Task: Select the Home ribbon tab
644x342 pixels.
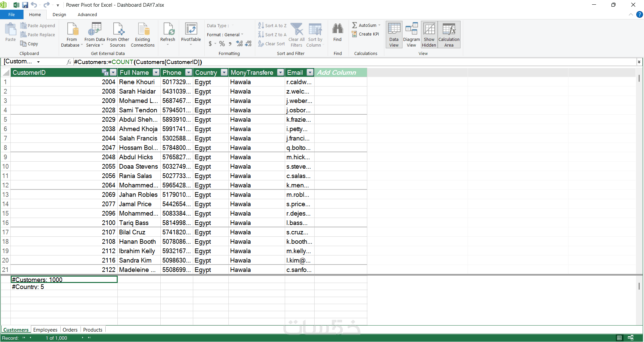Action: click(35, 14)
